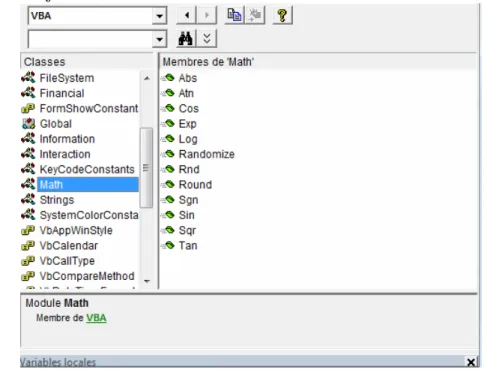The width and height of the screenshot is (487, 370).
Task: Toggle search results with double-chevron icon
Action: (x=207, y=39)
